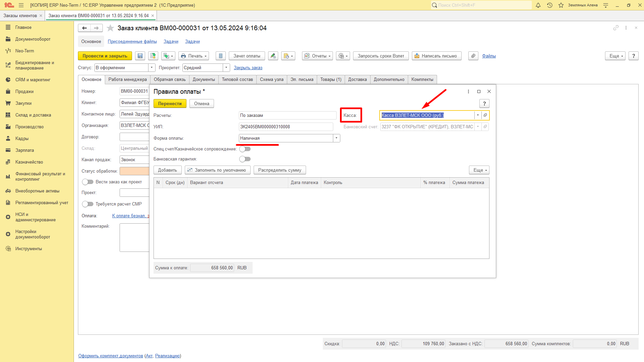Screen dimensions: 644x362
Task: Copy the link to this document
Action: point(616,28)
